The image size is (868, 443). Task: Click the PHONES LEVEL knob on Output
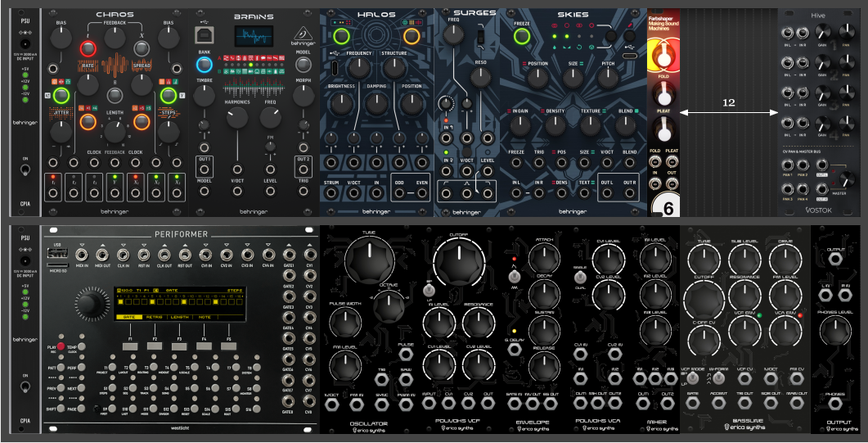click(835, 331)
